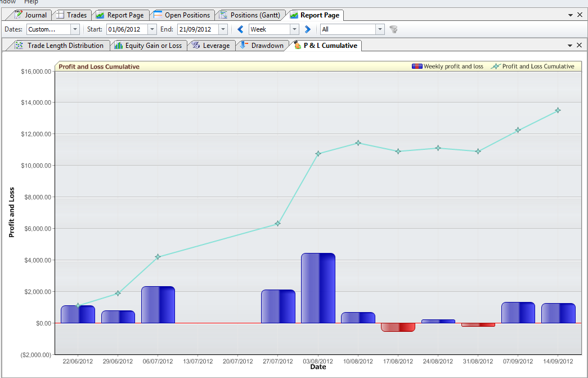Show the Drawdown report tab
The height and width of the screenshot is (378, 588).
262,46
